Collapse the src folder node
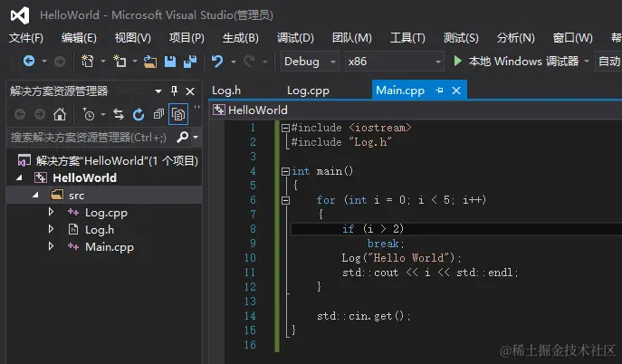This screenshot has height=364, width=622. pyautogui.click(x=35, y=195)
